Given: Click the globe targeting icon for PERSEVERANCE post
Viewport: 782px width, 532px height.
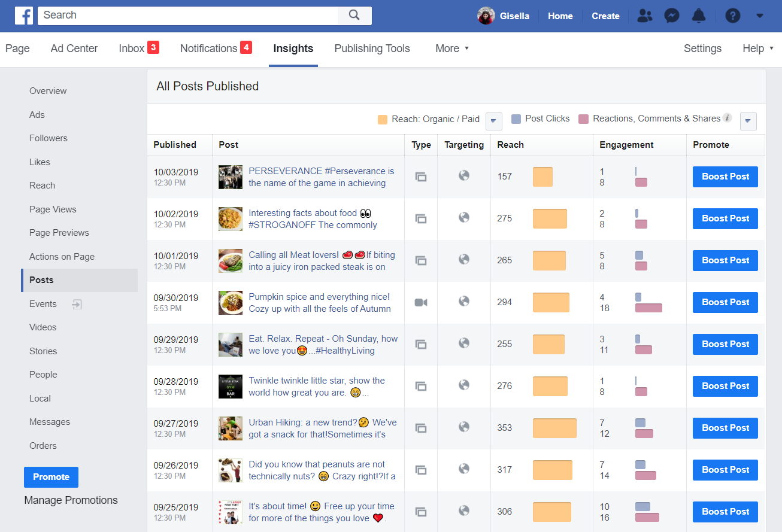Looking at the screenshot, I should 464,175.
